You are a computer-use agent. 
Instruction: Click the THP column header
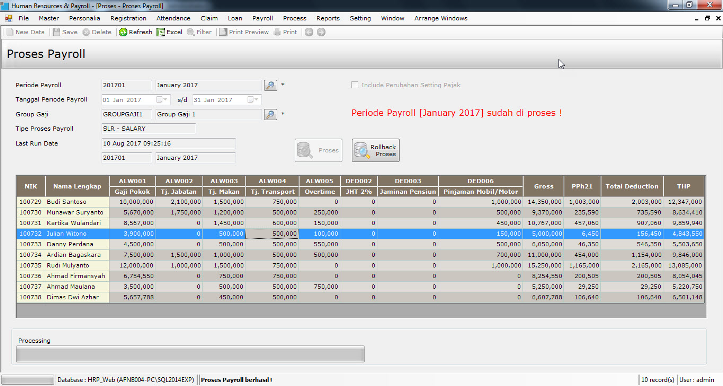tap(684, 186)
